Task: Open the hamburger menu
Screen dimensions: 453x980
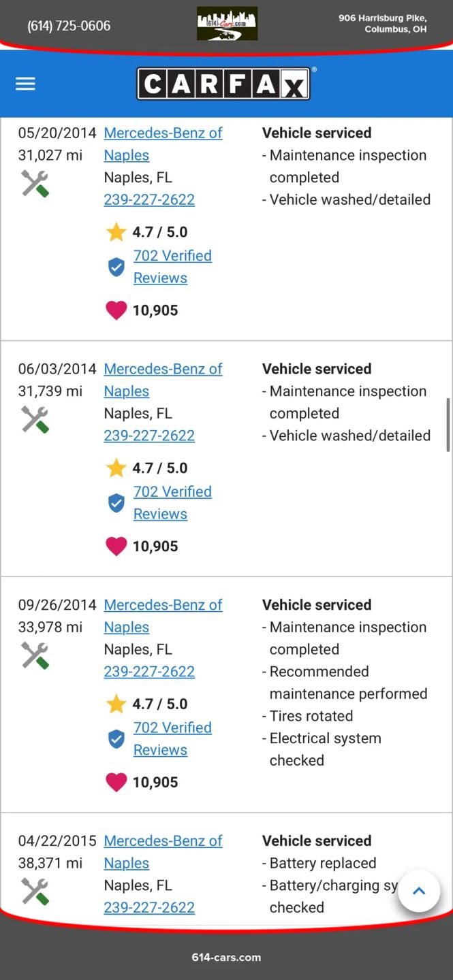Action: click(x=25, y=84)
